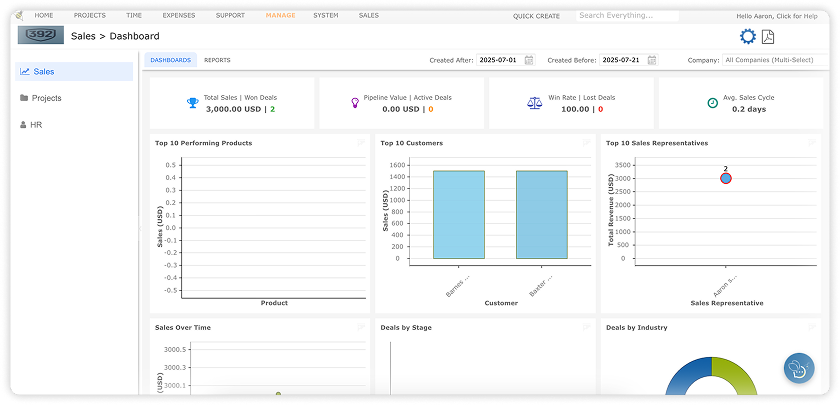Click Top 10 Performing Products chart menu icon
Viewport: 840px width, 405px height.
pos(361,142)
